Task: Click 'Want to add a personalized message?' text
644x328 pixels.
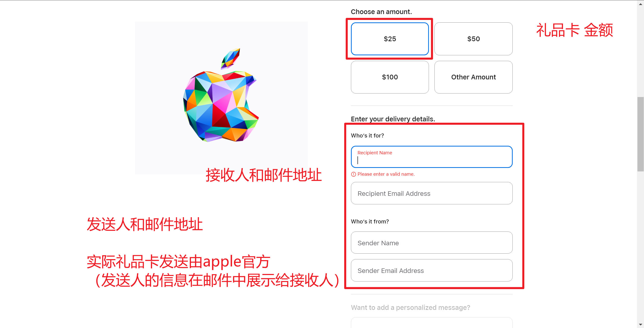Action: [410, 308]
